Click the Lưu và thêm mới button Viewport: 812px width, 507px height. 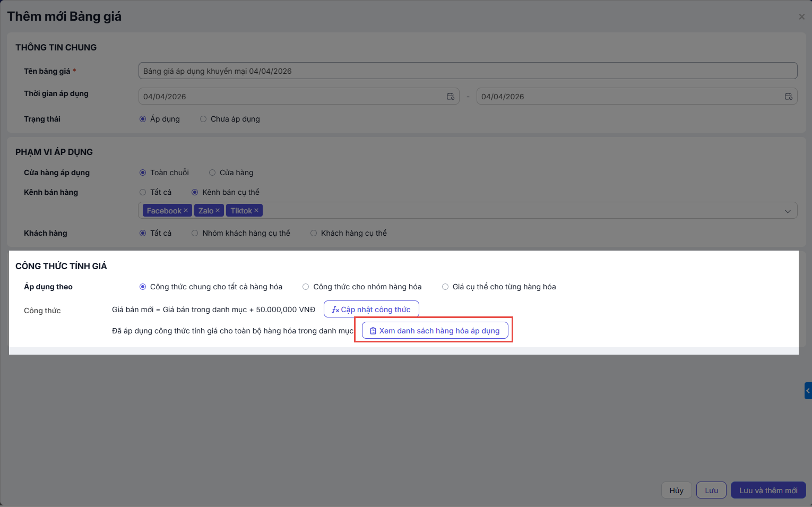point(768,491)
